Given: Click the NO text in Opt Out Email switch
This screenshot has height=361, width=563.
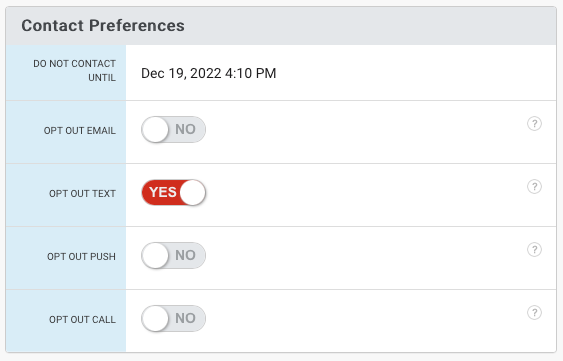Looking at the screenshot, I should [x=185, y=129].
